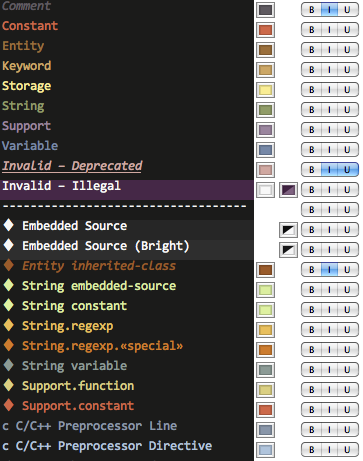Click the Constant foreground color swatch
Image resolution: width=363 pixels, height=461 pixels.
(265, 30)
